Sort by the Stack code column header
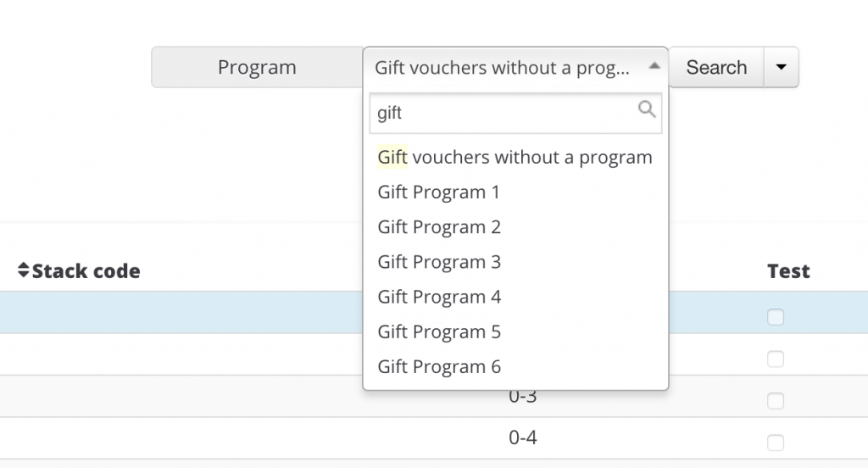Viewport: 868px width, 468px height. pyautogui.click(x=86, y=271)
